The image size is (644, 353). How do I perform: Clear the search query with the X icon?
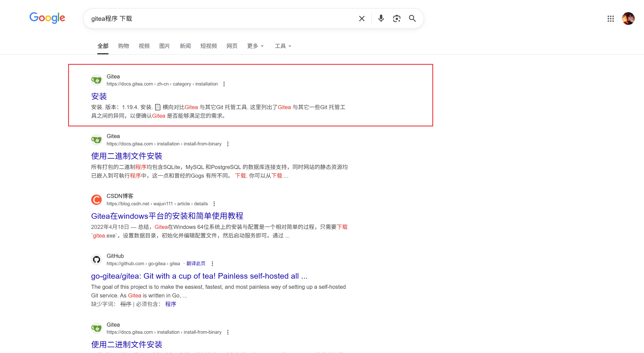(362, 18)
